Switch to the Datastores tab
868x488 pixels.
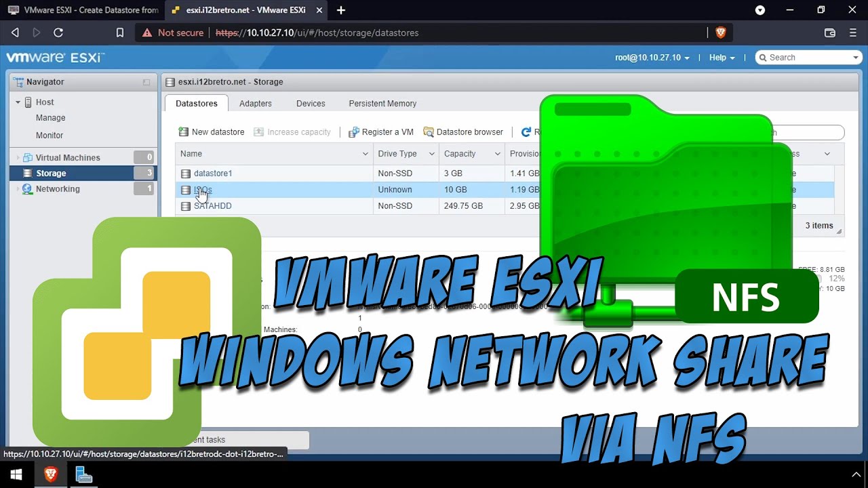point(197,104)
